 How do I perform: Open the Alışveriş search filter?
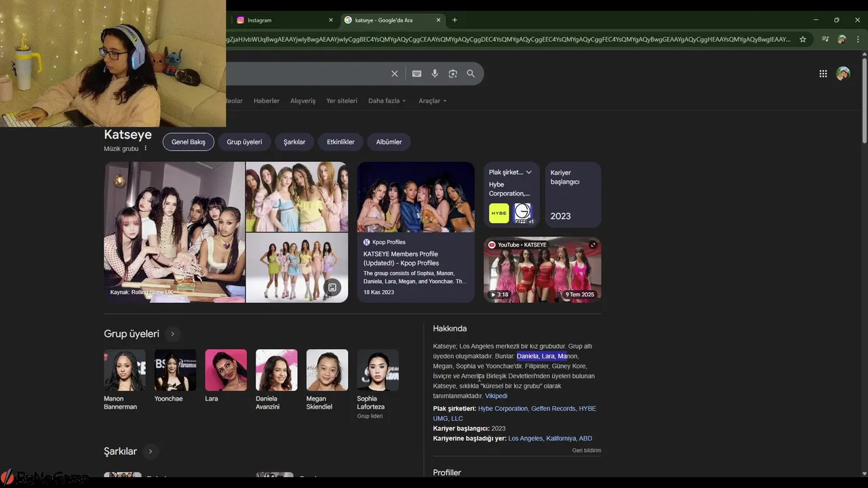pyautogui.click(x=303, y=101)
